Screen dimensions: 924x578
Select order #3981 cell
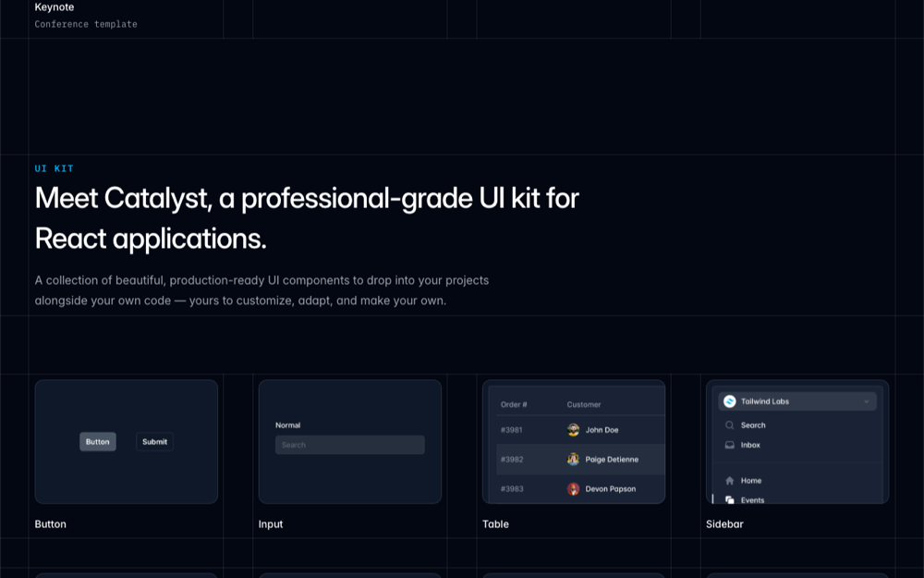pos(512,430)
